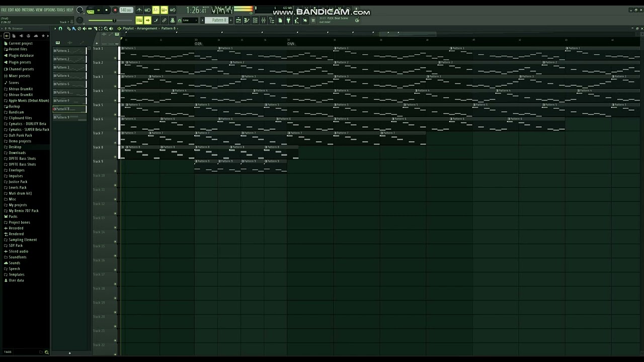Click the link icon in the main toolbar

[164, 20]
